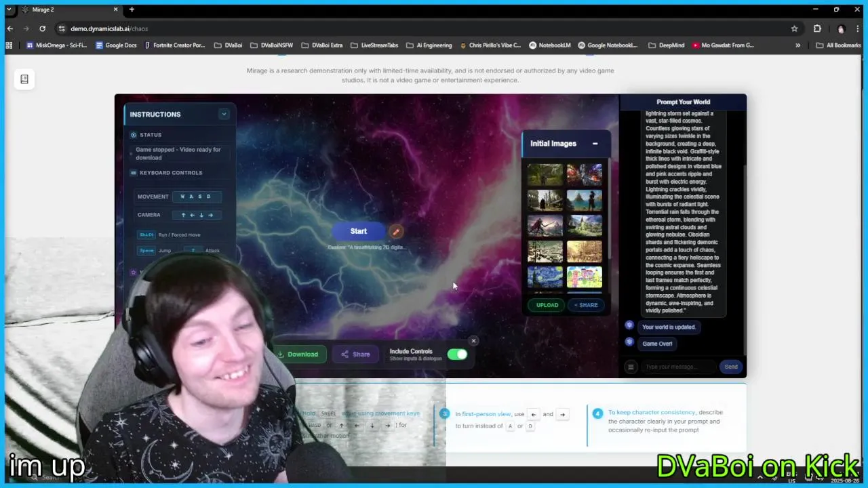
Task: Open the Chrome apps grid icon
Action: (x=9, y=45)
